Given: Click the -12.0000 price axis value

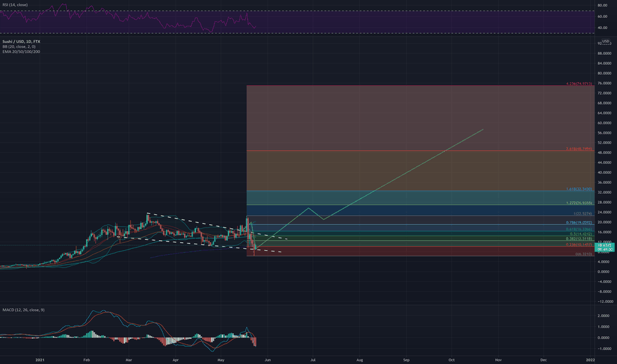Looking at the screenshot, I should [x=605, y=301].
